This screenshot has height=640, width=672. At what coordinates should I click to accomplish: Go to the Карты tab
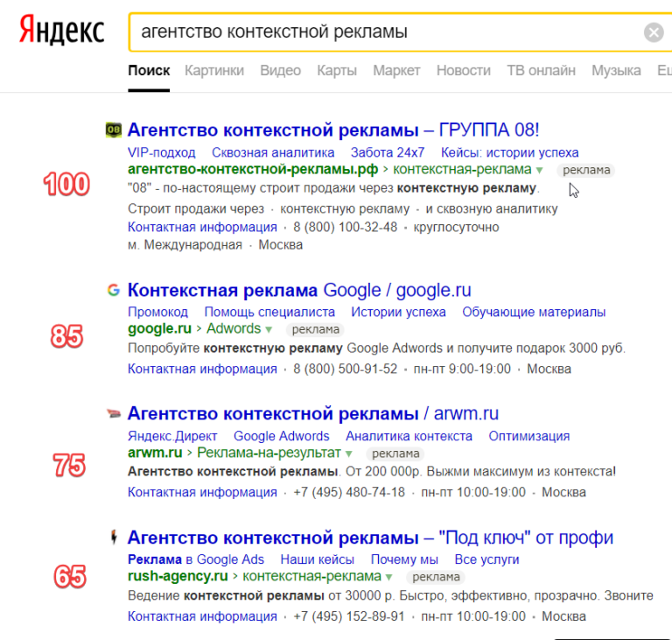(x=337, y=70)
